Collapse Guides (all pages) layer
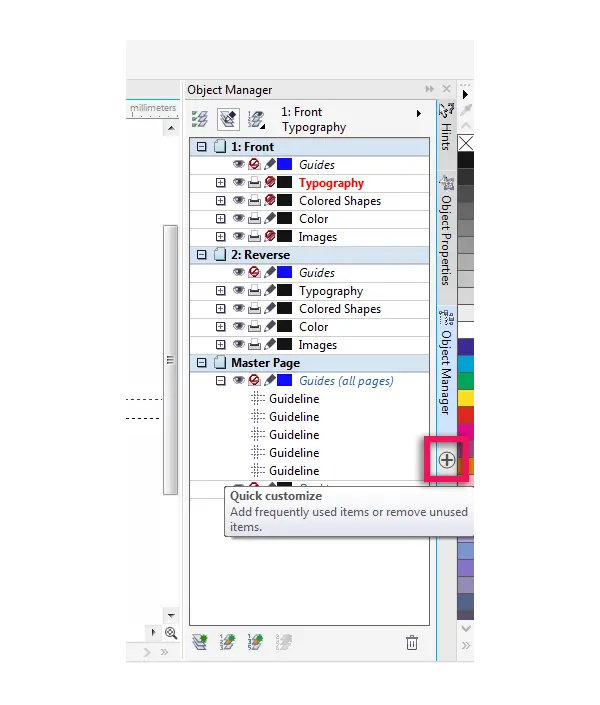The image size is (600, 705). pos(220,380)
